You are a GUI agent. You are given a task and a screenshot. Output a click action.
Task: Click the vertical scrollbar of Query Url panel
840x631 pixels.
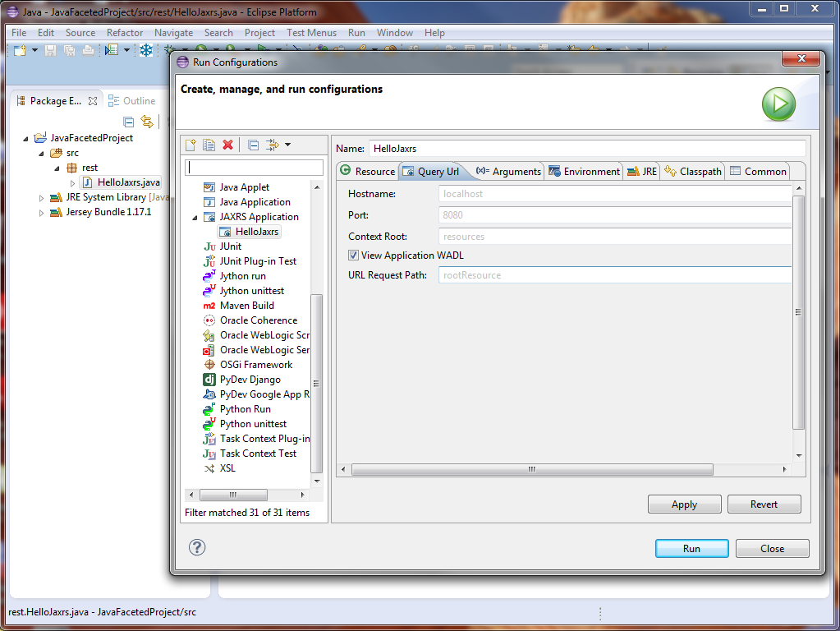(x=798, y=312)
